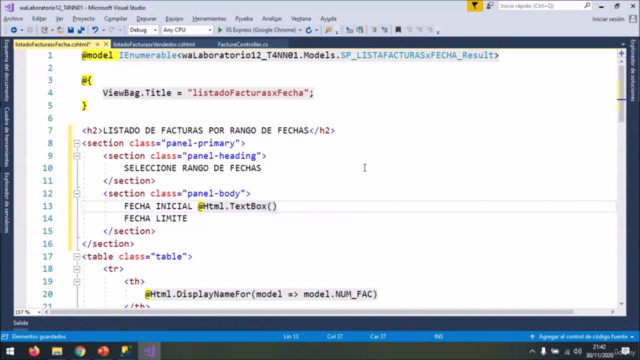Open the IIS Express browser dropdown arrow
This screenshot has height=360, width=640.
(x=300, y=30)
